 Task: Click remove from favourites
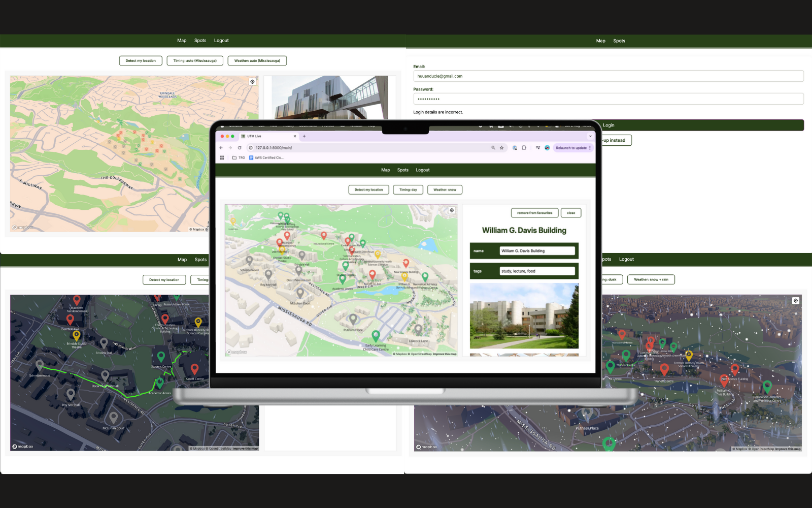click(535, 213)
